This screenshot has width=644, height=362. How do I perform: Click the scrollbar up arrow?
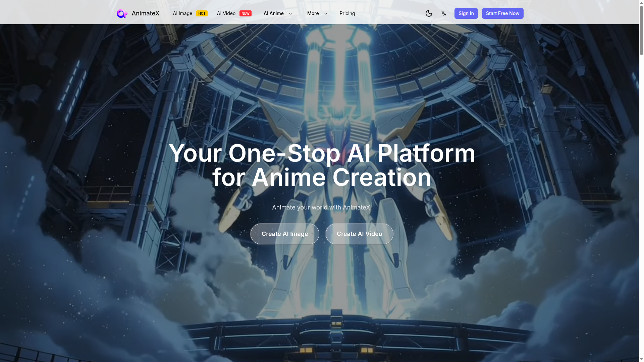641,2
